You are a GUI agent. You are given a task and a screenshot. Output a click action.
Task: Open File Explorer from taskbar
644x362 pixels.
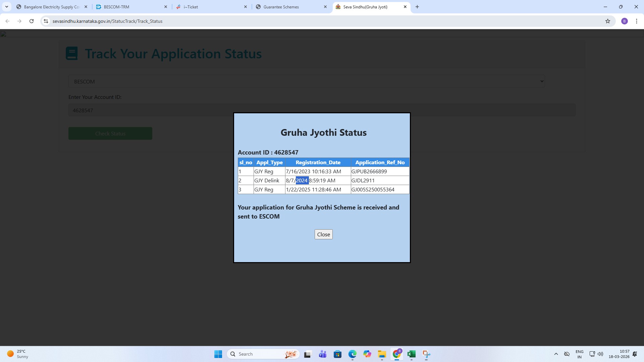click(x=382, y=354)
